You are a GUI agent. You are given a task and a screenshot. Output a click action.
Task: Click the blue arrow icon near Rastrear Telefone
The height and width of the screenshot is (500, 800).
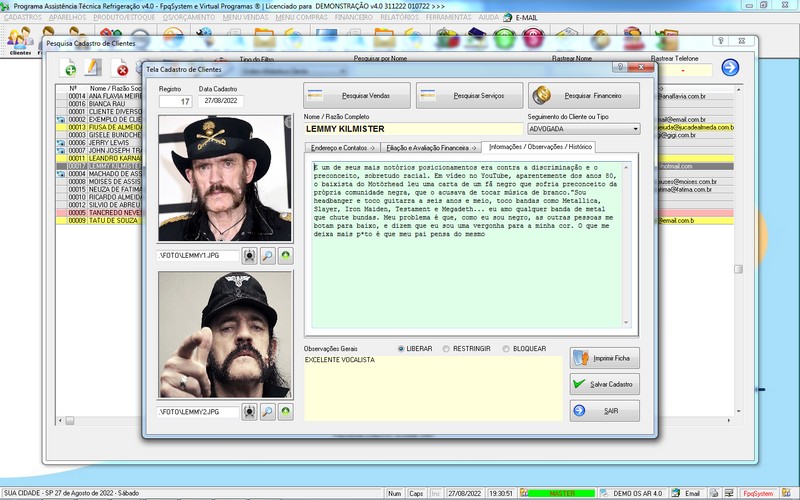tap(730, 67)
